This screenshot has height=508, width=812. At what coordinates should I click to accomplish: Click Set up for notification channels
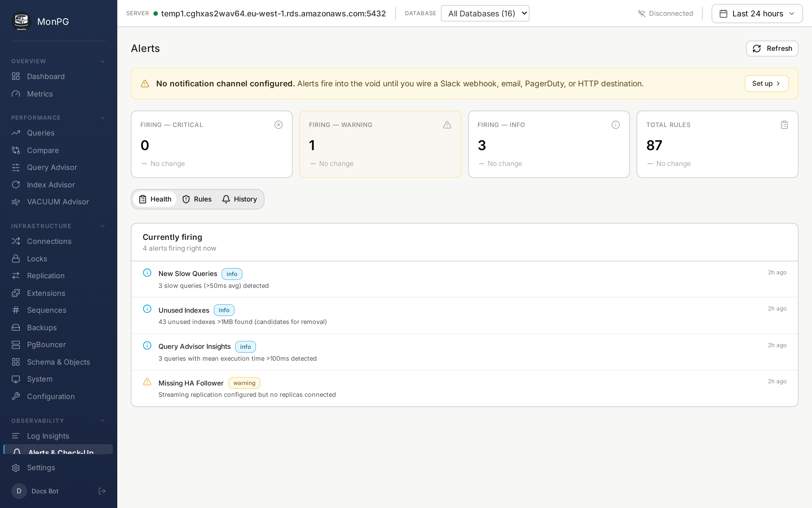tap(766, 83)
